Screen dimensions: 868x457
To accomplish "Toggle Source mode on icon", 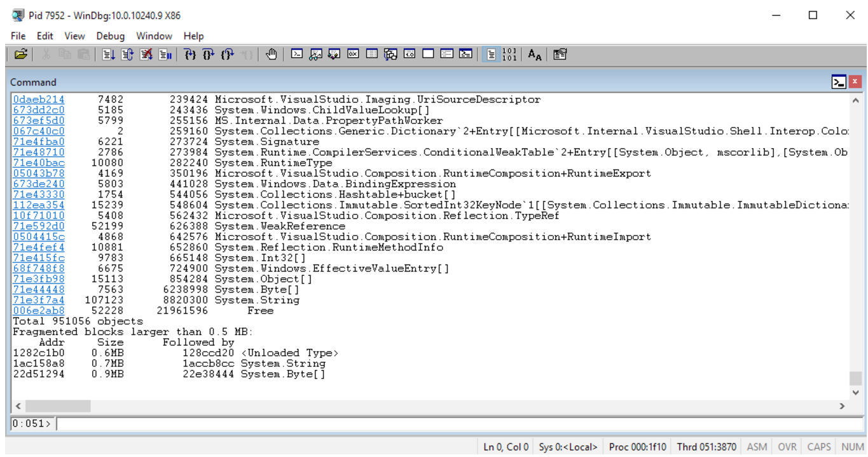I will point(490,55).
